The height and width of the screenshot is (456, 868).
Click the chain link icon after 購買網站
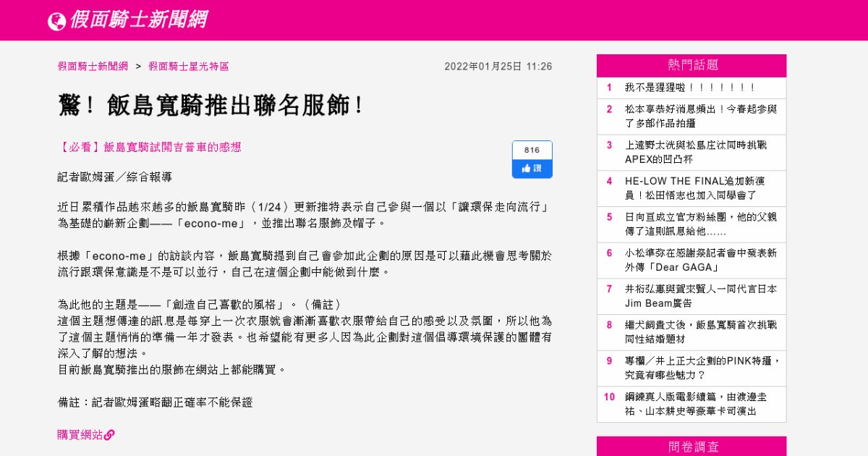click(x=109, y=435)
